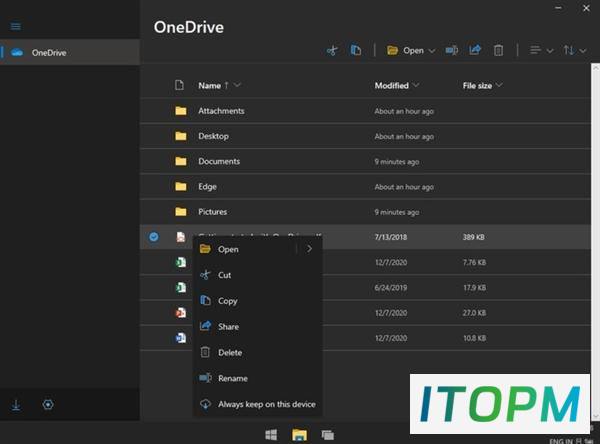The width and height of the screenshot is (600, 444).
Task: Expand the Name column dropdown chevron
Action: tap(237, 85)
